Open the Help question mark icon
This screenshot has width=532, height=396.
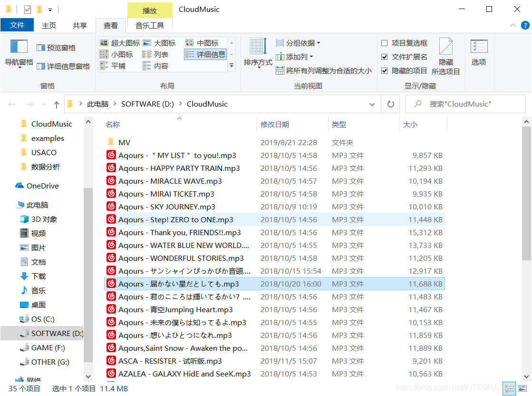(525, 26)
